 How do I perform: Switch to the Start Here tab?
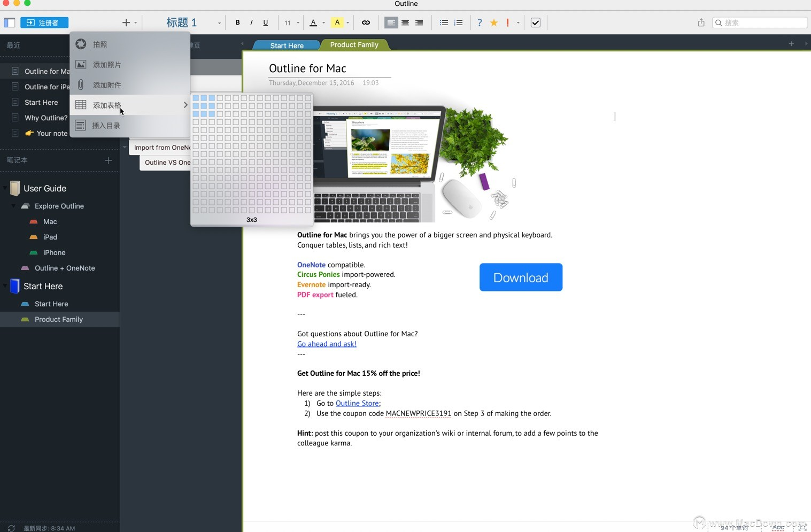coord(287,45)
